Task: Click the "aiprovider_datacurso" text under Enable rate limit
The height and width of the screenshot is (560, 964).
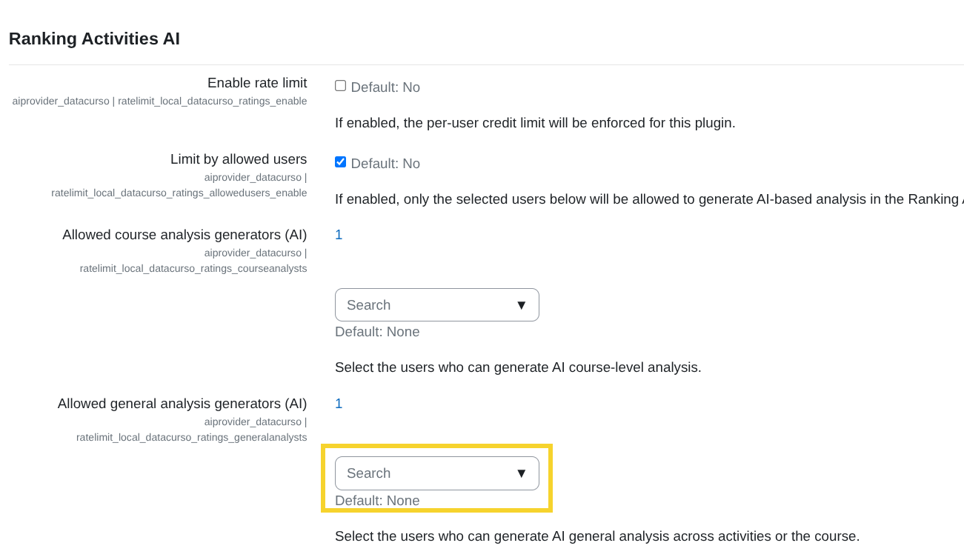Action: point(61,101)
